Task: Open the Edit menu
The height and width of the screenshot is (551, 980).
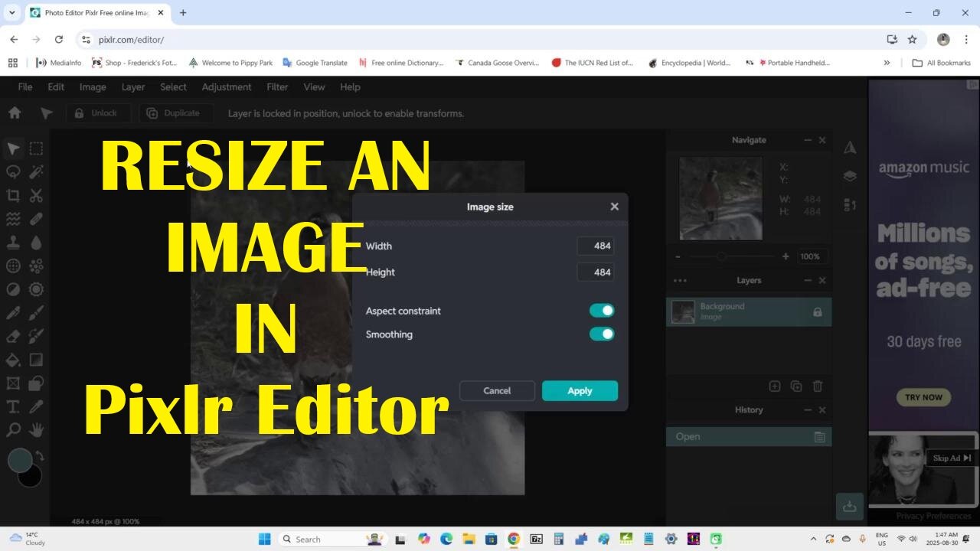Action: [x=56, y=87]
